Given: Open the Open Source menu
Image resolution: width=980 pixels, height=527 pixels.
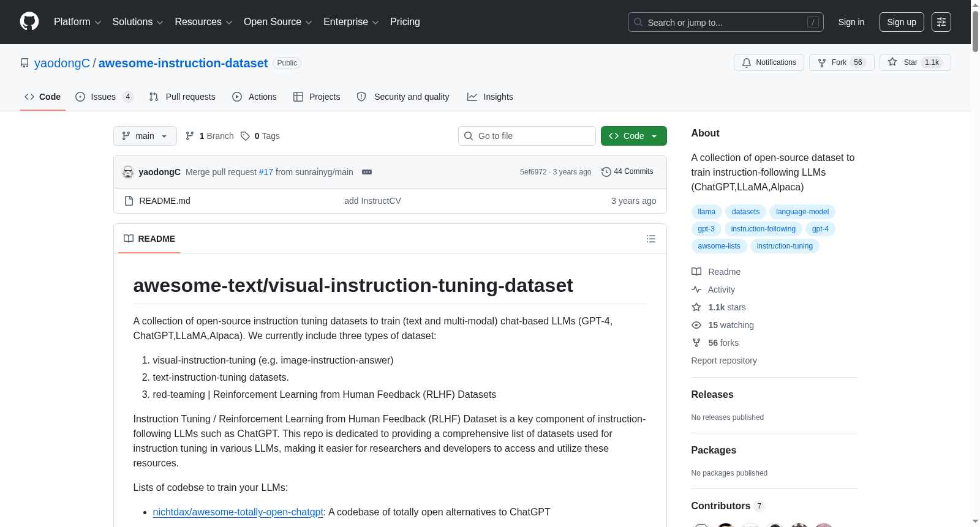Looking at the screenshot, I should click(x=278, y=22).
